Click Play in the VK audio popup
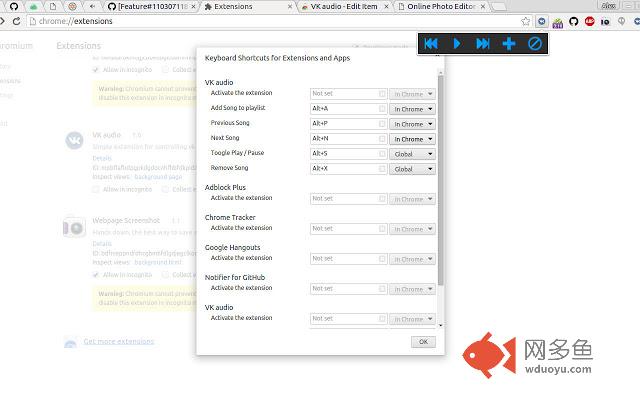Screen dimensions: 640x400 [457, 44]
